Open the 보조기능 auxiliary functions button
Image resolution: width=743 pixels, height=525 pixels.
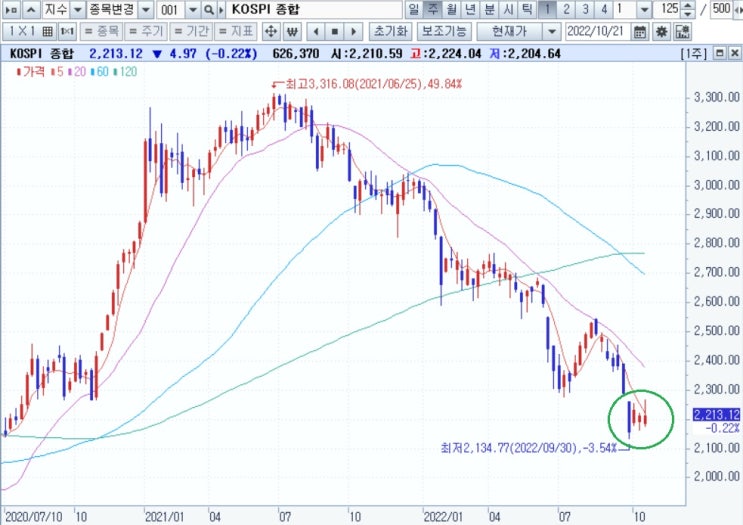click(x=444, y=32)
